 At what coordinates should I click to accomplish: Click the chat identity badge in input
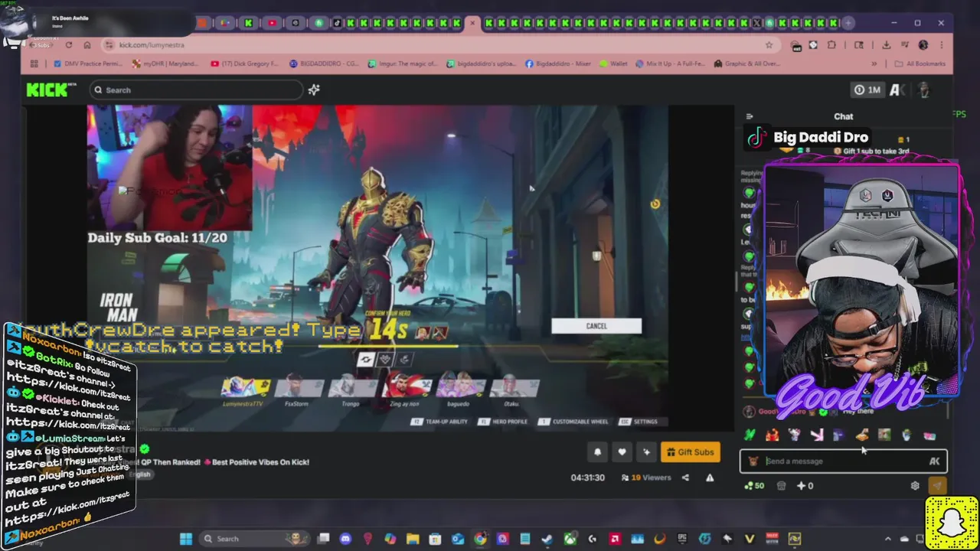point(753,461)
